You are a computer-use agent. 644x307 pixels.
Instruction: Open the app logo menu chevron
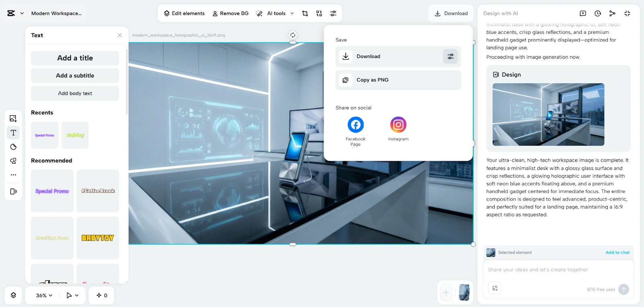point(22,13)
